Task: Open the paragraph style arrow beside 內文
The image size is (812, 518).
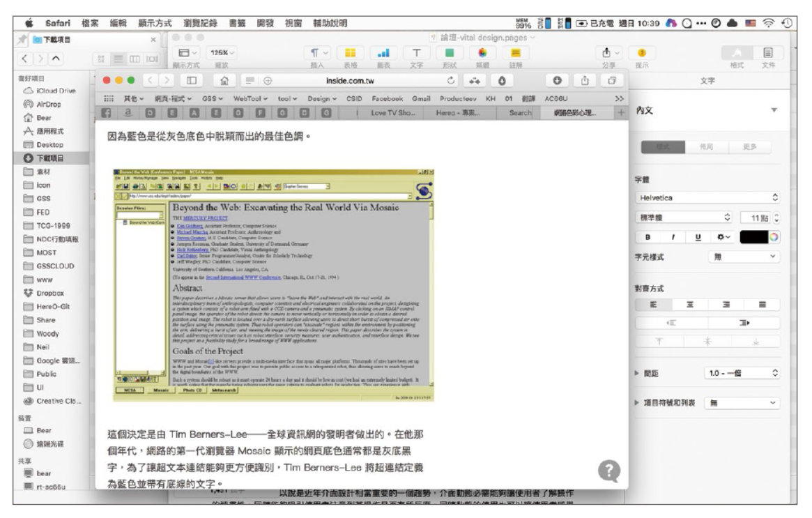Action: 774,110
